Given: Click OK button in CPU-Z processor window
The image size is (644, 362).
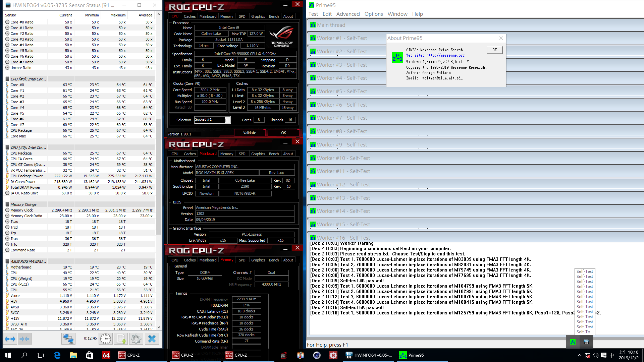Looking at the screenshot, I should (283, 133).
